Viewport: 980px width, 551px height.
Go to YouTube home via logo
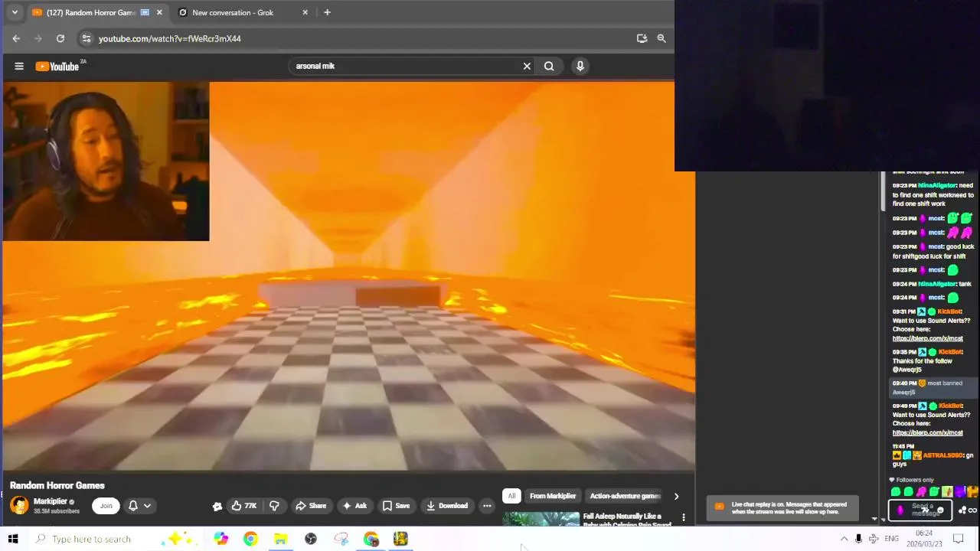pyautogui.click(x=57, y=67)
